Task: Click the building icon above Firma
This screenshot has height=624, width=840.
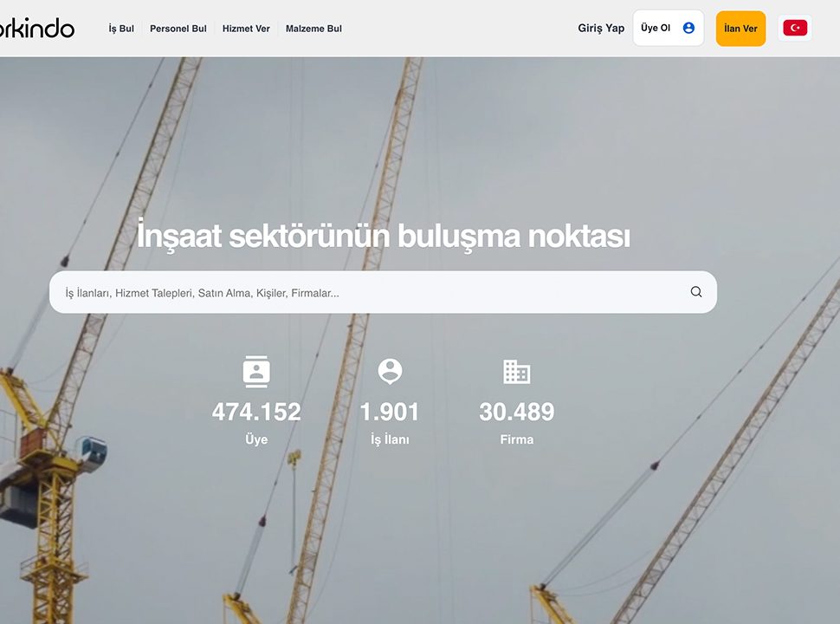Action: (516, 372)
